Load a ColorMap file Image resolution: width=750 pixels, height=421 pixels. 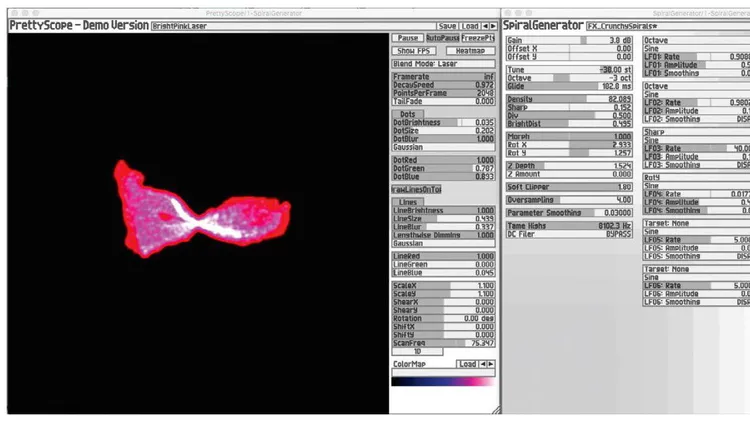click(467, 364)
